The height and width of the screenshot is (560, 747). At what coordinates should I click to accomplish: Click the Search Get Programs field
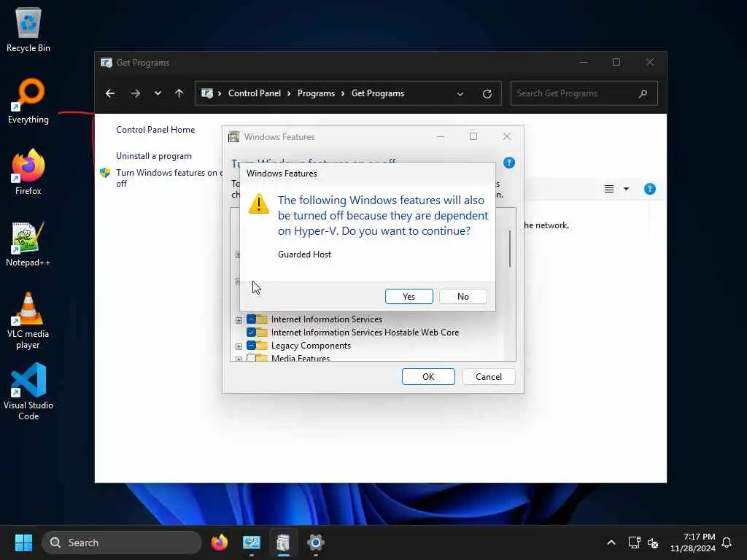(x=584, y=93)
